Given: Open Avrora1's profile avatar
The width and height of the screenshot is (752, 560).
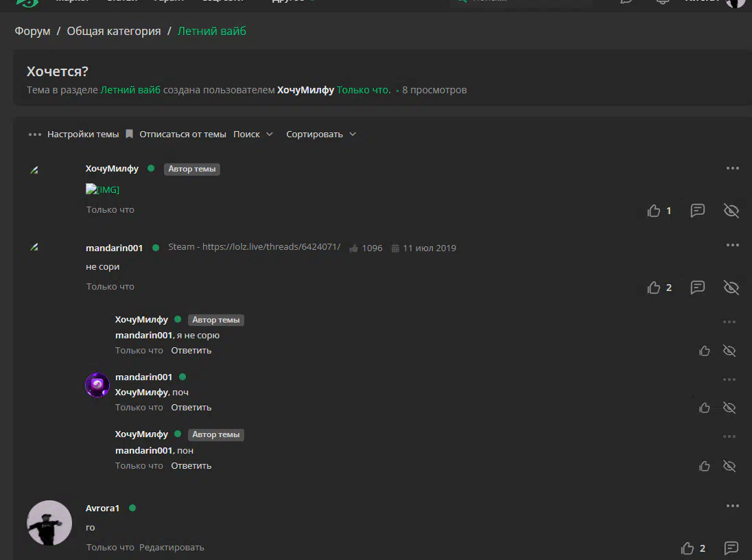Looking at the screenshot, I should (49, 523).
